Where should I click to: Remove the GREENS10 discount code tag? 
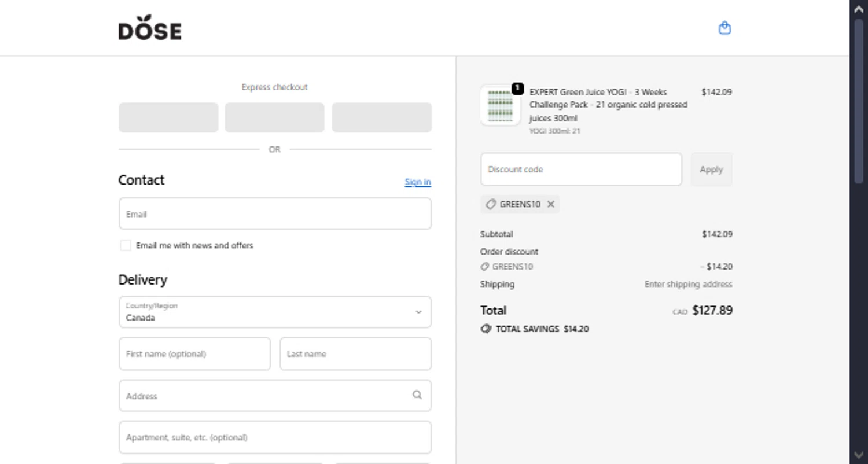click(551, 204)
